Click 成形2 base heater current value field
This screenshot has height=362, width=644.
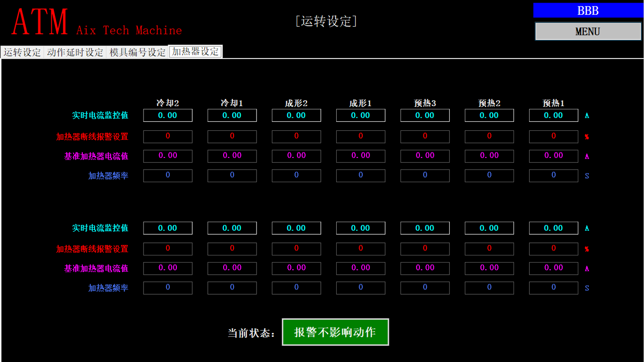coord(296,156)
